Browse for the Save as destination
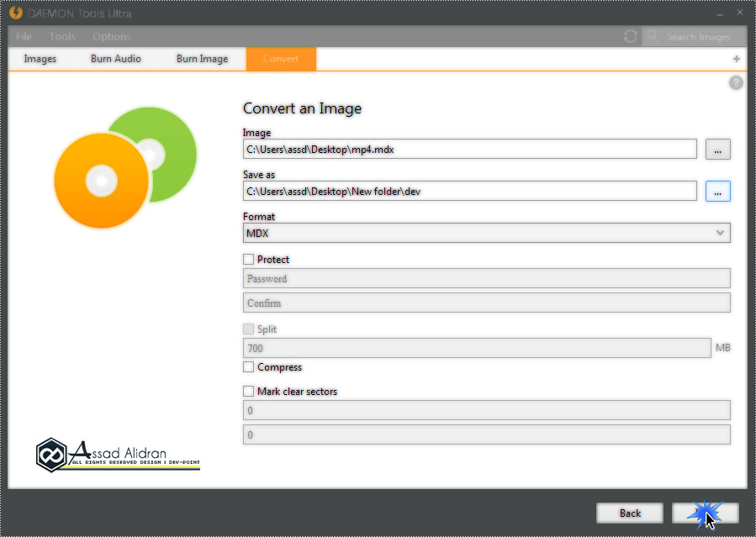Image resolution: width=756 pixels, height=537 pixels. coord(718,192)
